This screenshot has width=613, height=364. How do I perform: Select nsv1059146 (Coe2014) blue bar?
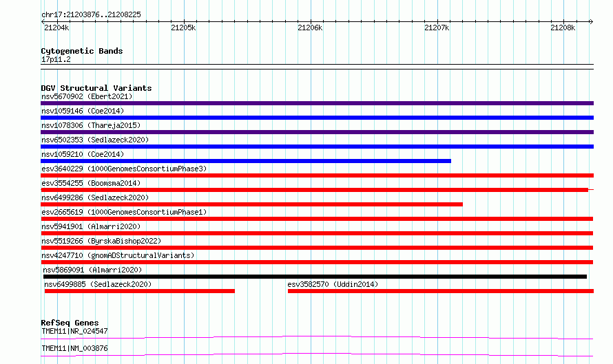[317, 118]
